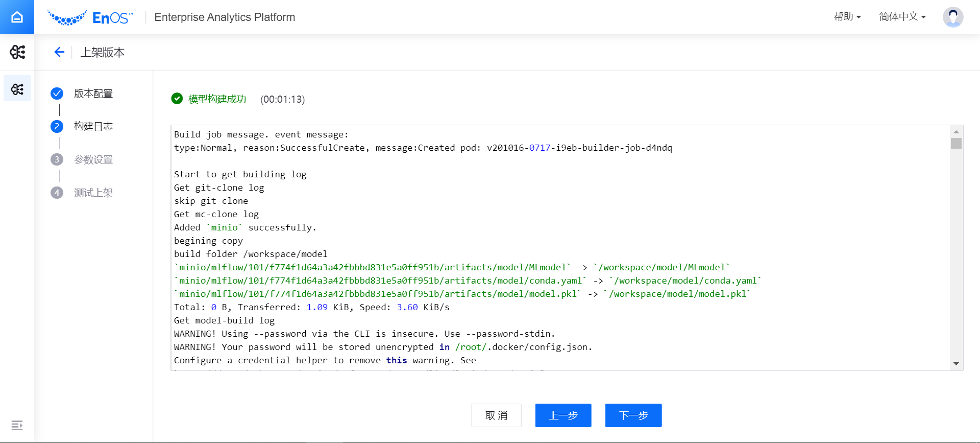The height and width of the screenshot is (443, 980).
Task: Go back with the blue arrow
Action: coord(59,52)
